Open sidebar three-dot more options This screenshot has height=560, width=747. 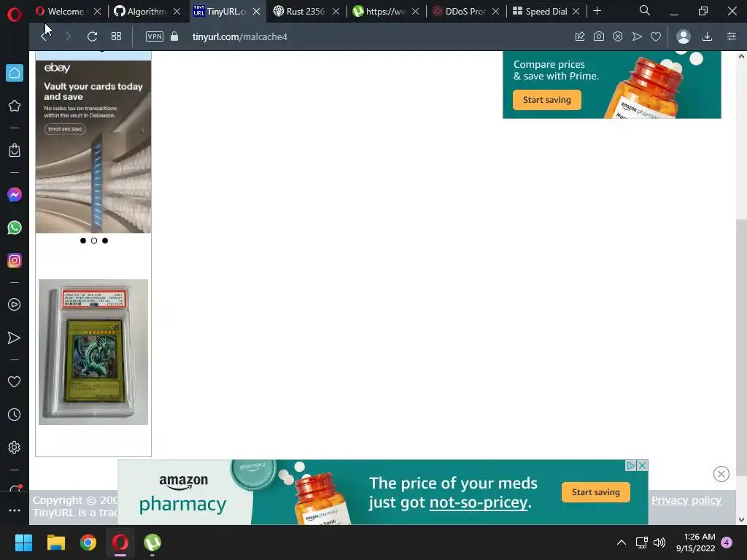(15, 510)
